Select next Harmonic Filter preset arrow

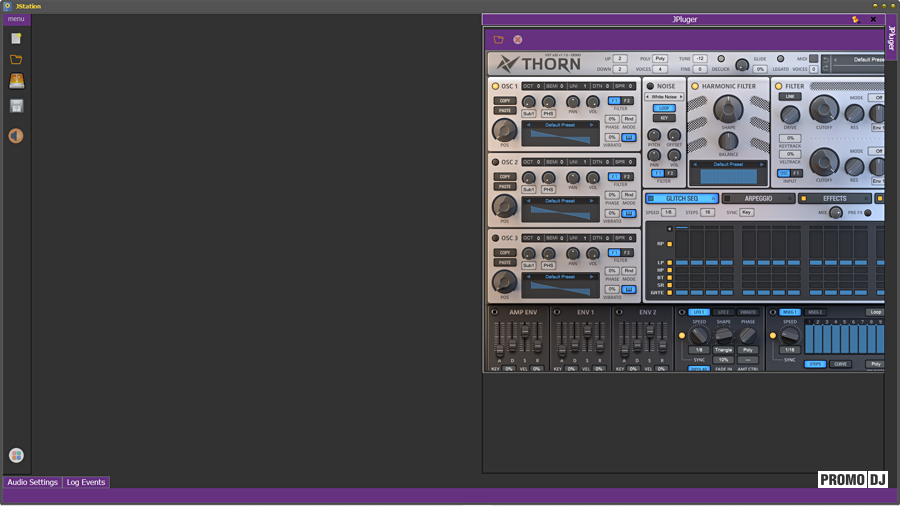762,164
